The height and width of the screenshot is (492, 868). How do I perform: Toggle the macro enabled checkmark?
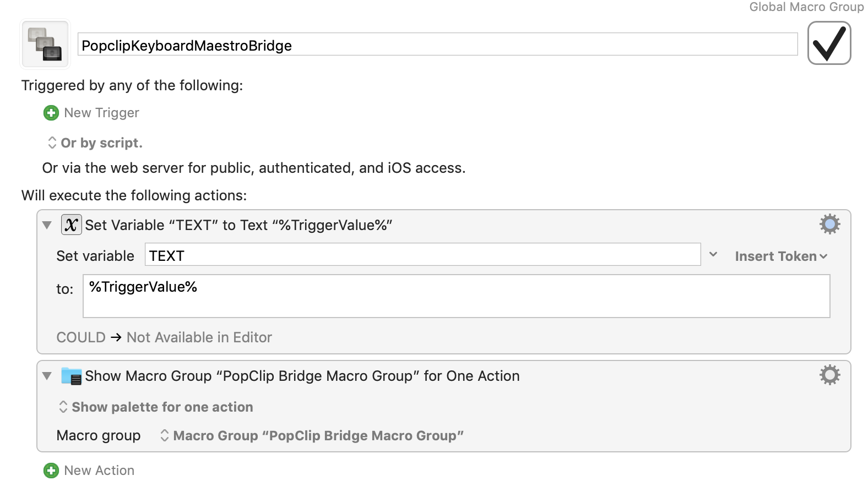829,43
